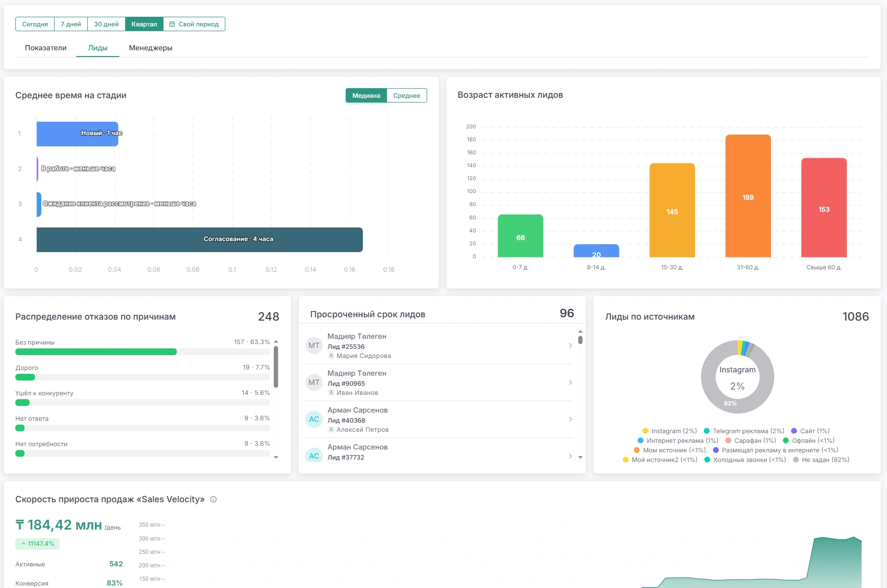Switch to the Менеджеры tab
The height and width of the screenshot is (588, 887).
point(151,48)
